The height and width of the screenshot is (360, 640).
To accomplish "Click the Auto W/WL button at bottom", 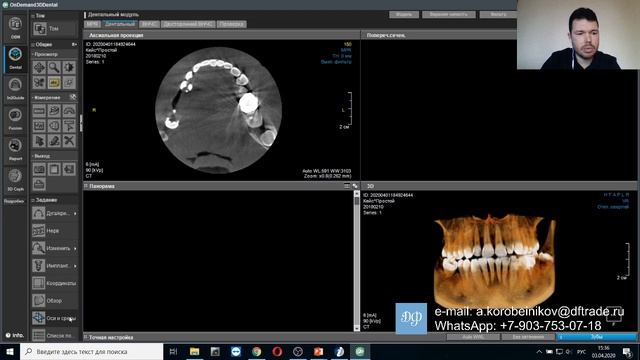I will point(473,337).
